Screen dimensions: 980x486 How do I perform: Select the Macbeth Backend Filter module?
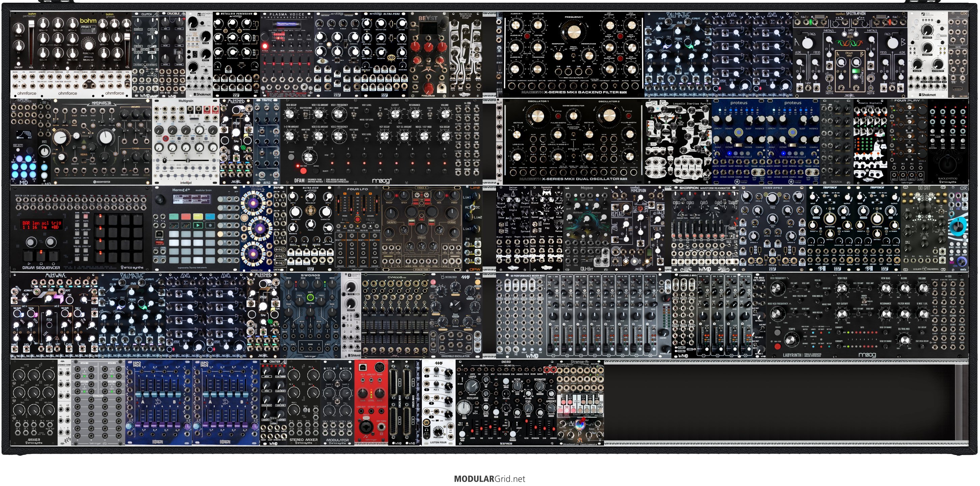(574, 54)
